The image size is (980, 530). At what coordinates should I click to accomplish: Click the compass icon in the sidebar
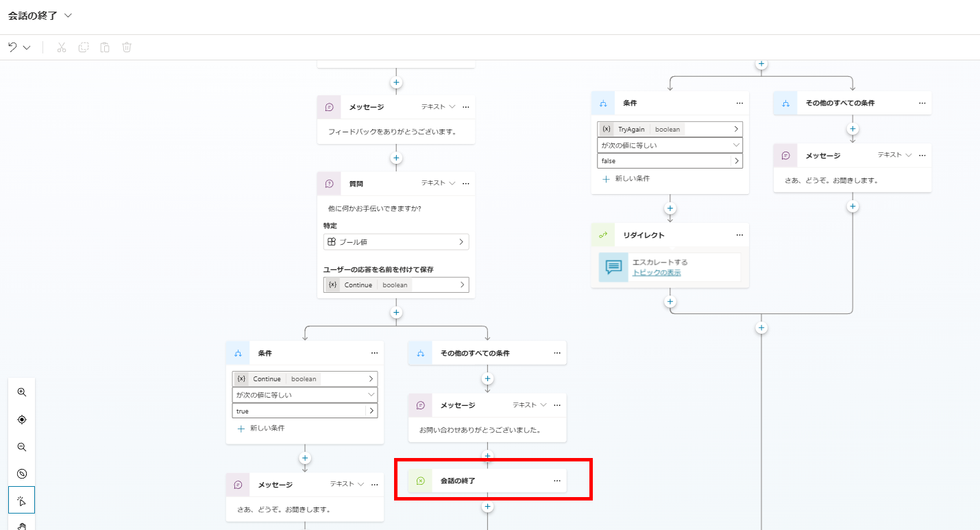point(21,473)
